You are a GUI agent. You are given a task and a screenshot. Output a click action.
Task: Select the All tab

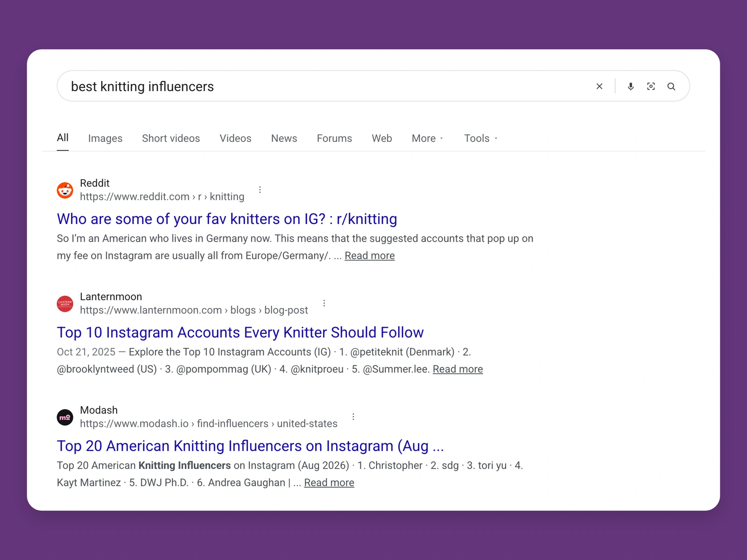(x=63, y=138)
